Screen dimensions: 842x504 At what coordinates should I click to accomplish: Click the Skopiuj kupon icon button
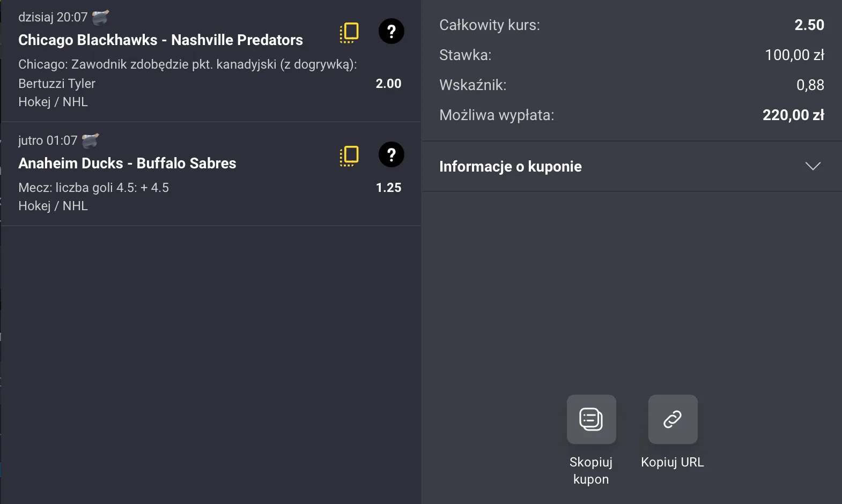[591, 419]
